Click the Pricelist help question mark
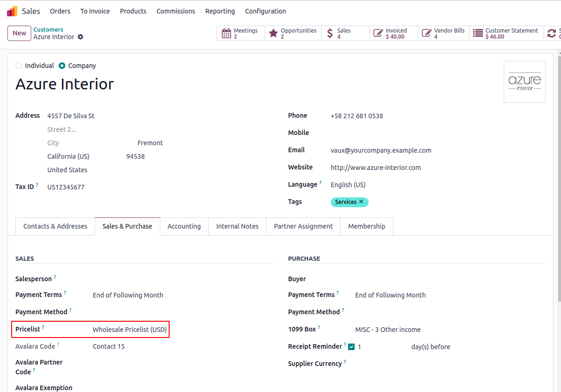The height and width of the screenshot is (392, 561). (43, 327)
